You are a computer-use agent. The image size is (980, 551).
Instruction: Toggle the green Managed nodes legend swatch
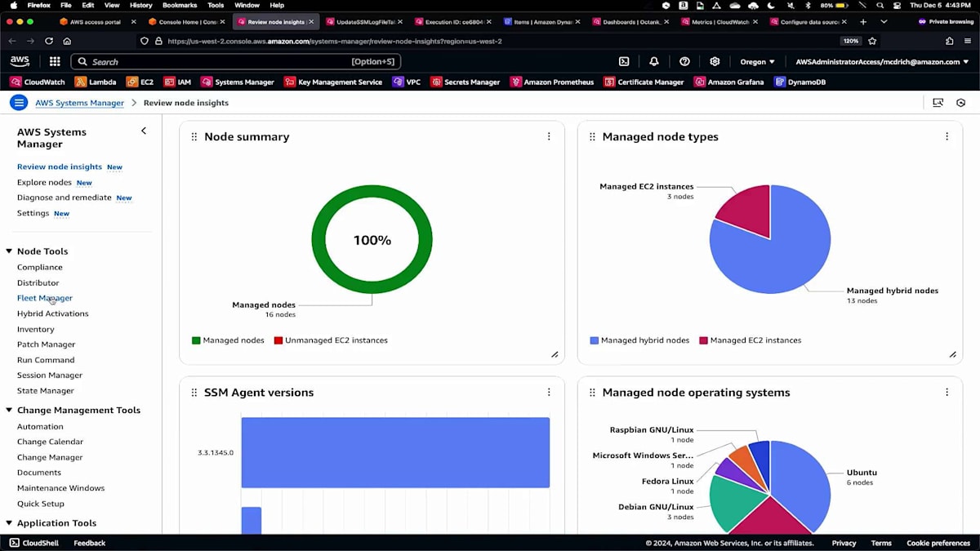coord(196,340)
